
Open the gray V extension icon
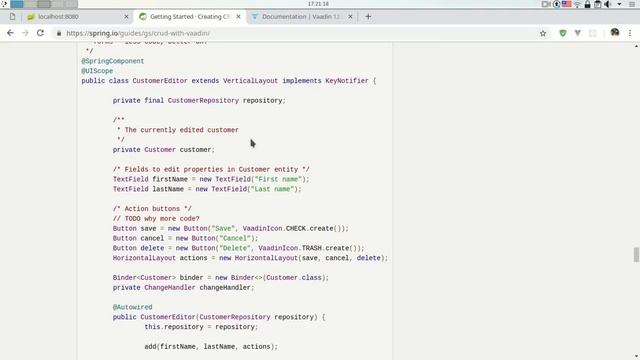pyautogui.click(x=578, y=33)
